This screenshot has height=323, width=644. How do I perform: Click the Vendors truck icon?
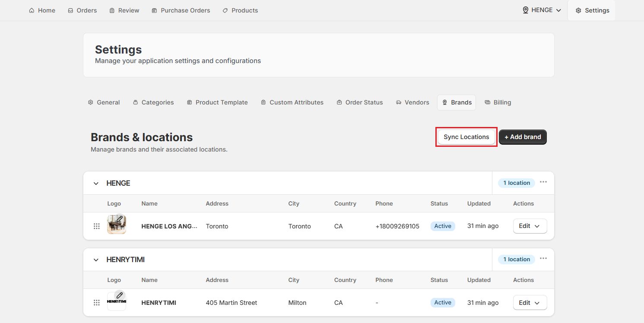click(398, 102)
